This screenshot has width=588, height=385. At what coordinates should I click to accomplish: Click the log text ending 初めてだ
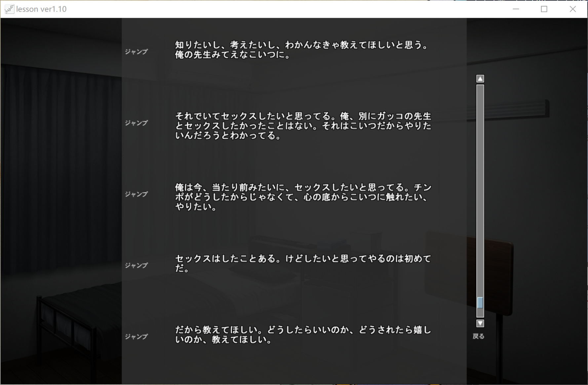click(303, 263)
